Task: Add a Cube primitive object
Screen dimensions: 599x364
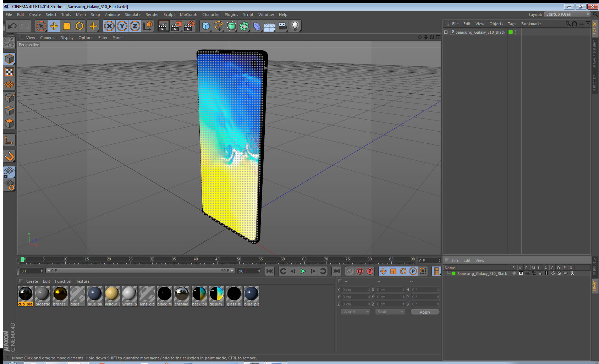Action: click(206, 26)
